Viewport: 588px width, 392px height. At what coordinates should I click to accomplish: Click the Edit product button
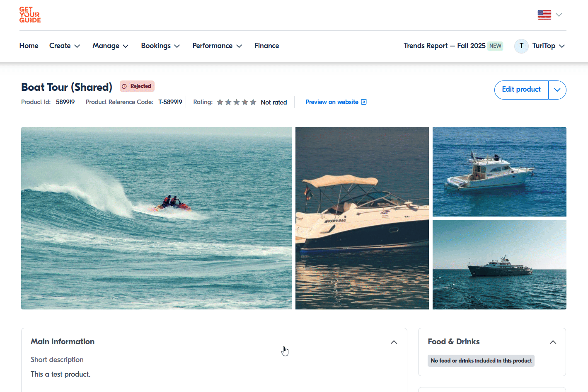tap(521, 90)
